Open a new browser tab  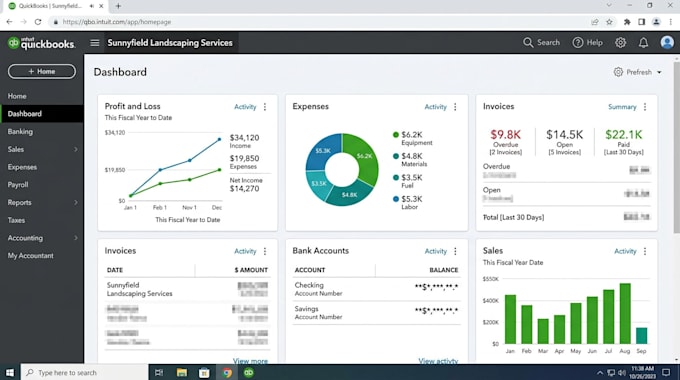(x=118, y=6)
